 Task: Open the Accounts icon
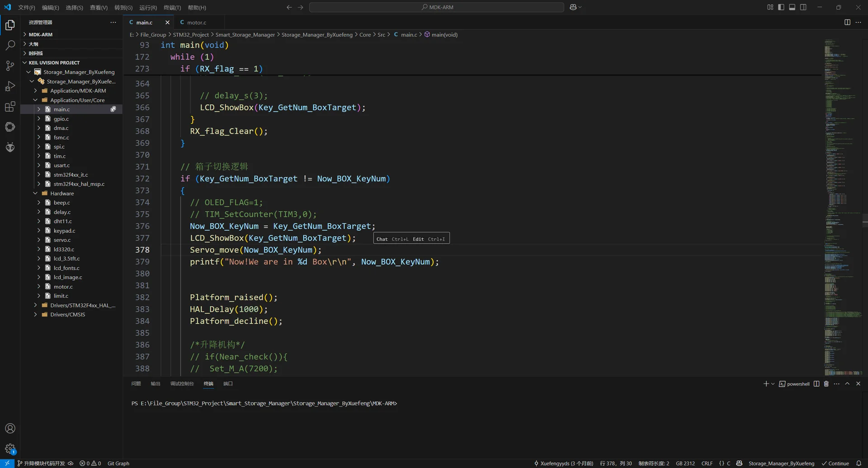10,428
